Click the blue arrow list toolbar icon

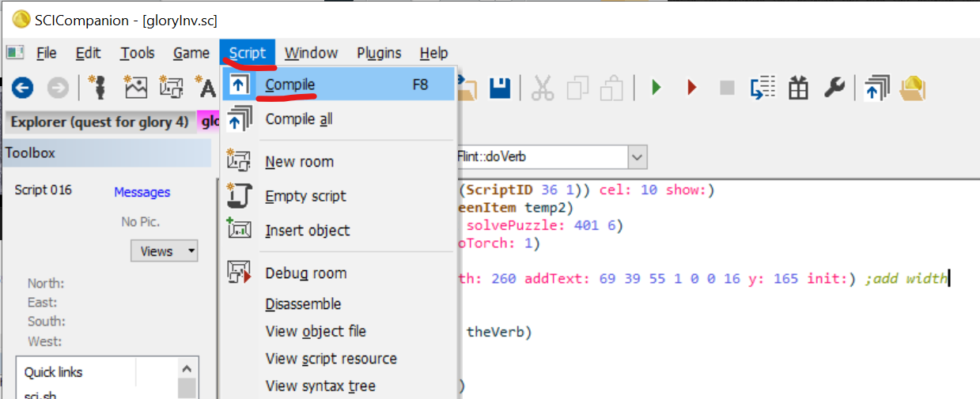click(762, 88)
